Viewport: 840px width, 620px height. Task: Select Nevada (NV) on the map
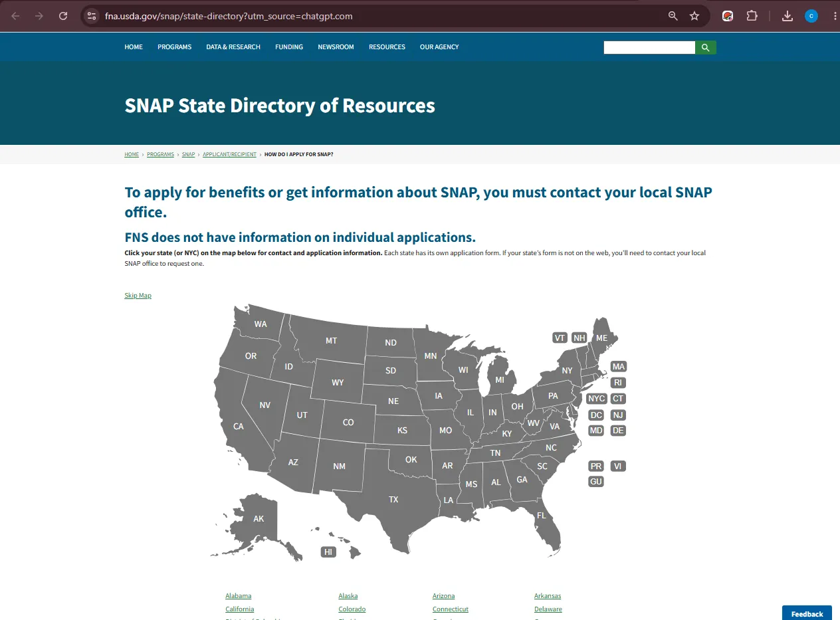tap(264, 405)
